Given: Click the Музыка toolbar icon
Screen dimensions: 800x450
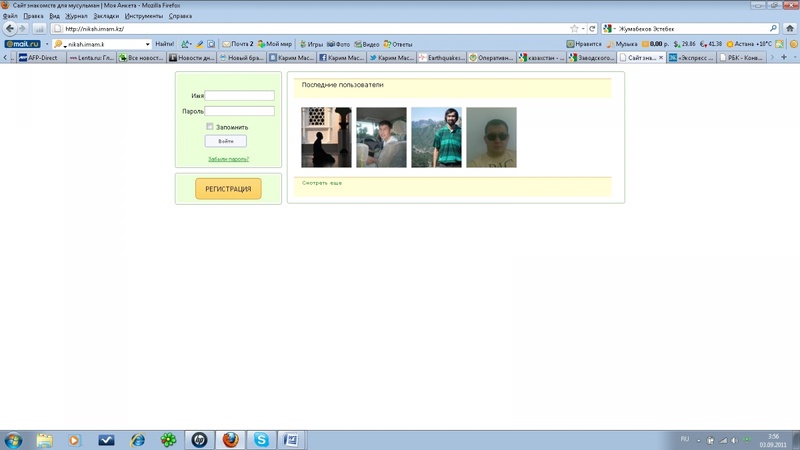Looking at the screenshot, I should [622, 44].
